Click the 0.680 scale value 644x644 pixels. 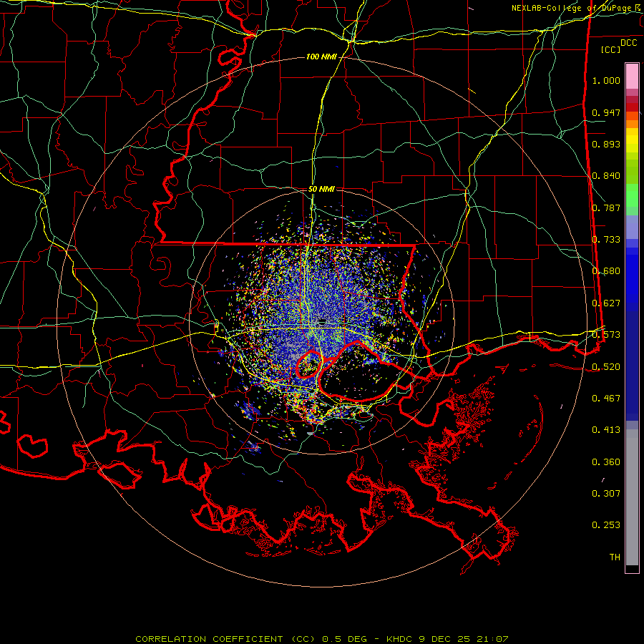point(606,271)
